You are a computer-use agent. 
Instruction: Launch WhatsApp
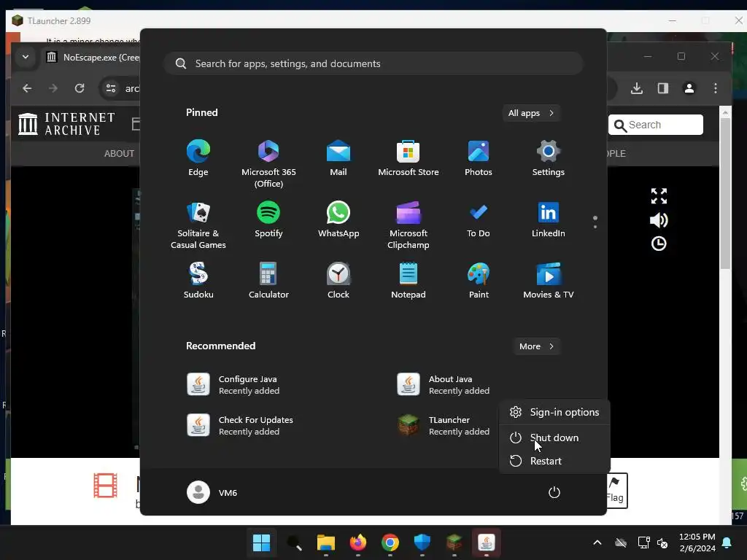coord(338,219)
